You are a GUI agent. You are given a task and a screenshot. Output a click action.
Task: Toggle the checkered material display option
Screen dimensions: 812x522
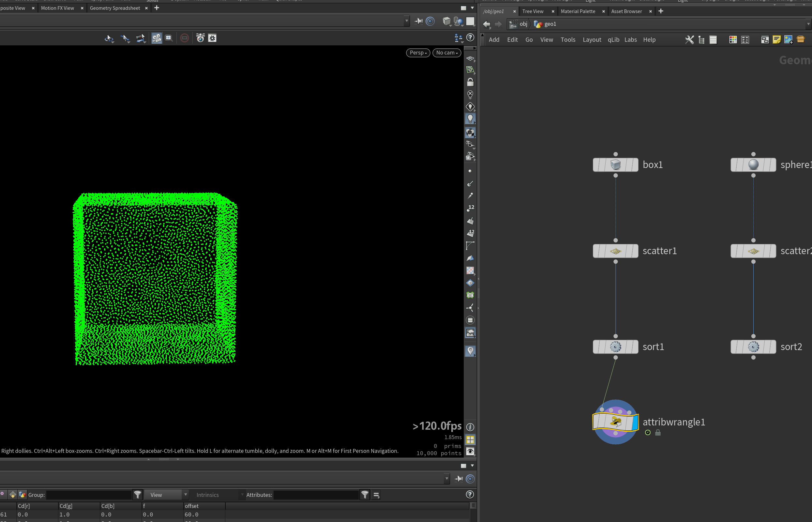coord(470,132)
